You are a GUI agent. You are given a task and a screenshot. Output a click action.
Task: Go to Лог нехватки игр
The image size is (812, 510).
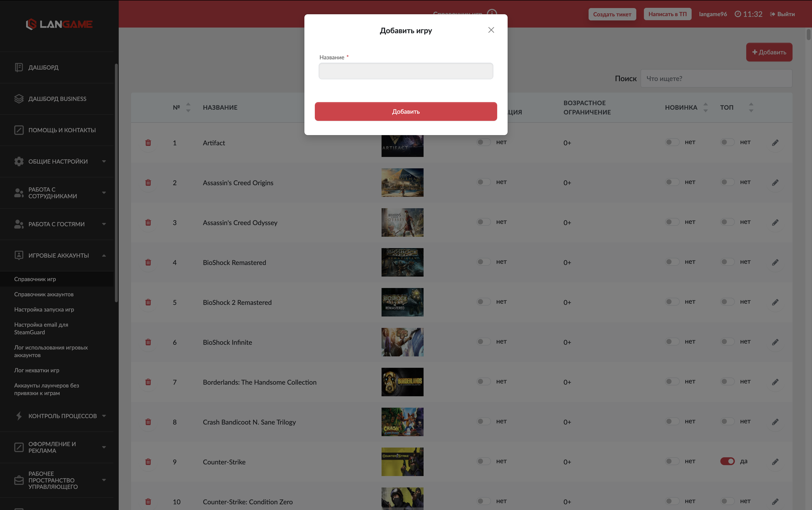tap(37, 370)
